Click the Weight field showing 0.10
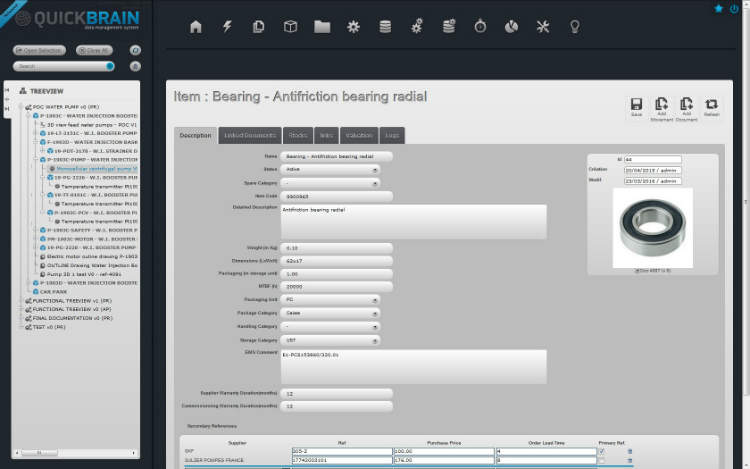Viewport: 750px width, 469px height. tap(337, 248)
